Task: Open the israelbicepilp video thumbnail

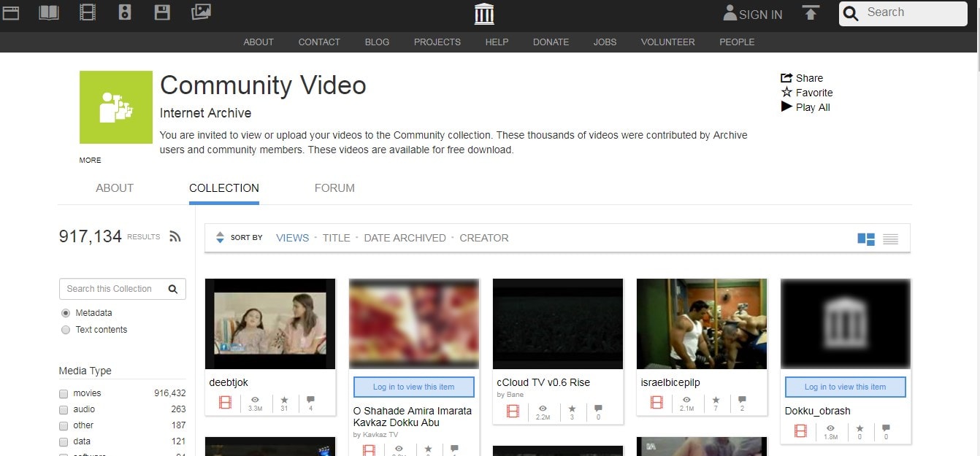Action: click(x=702, y=324)
